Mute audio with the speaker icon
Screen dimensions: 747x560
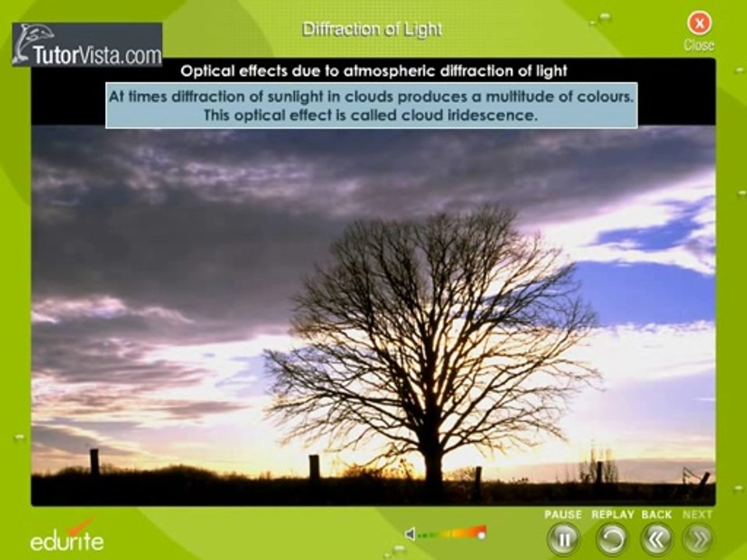pos(410,534)
